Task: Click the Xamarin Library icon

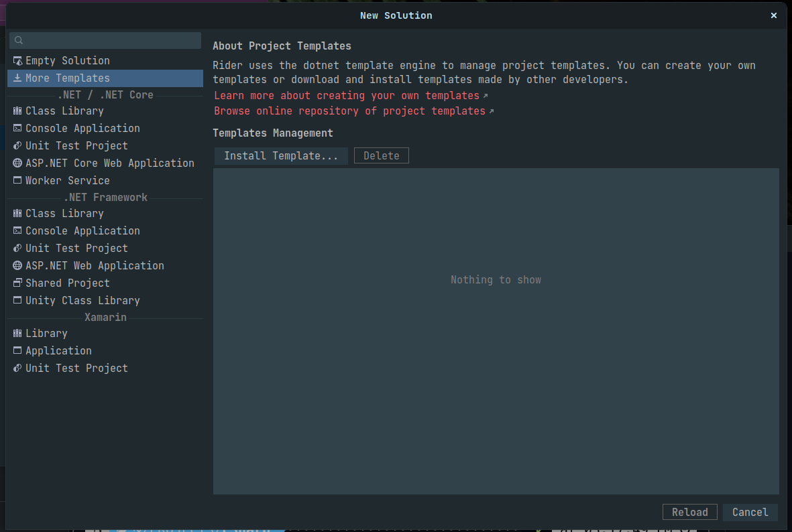Action: coord(17,333)
